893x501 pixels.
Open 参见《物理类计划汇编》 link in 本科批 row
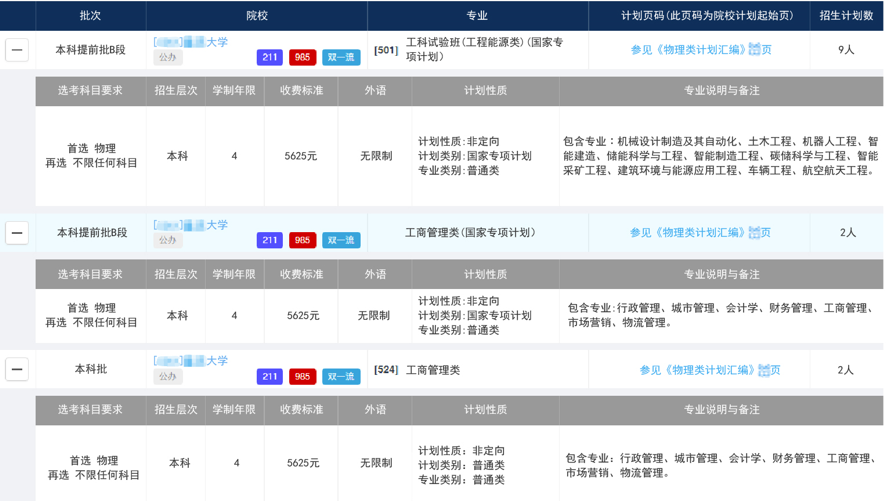click(710, 370)
